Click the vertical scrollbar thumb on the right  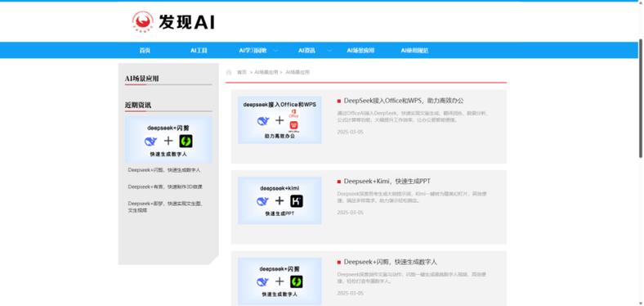tap(641, 98)
